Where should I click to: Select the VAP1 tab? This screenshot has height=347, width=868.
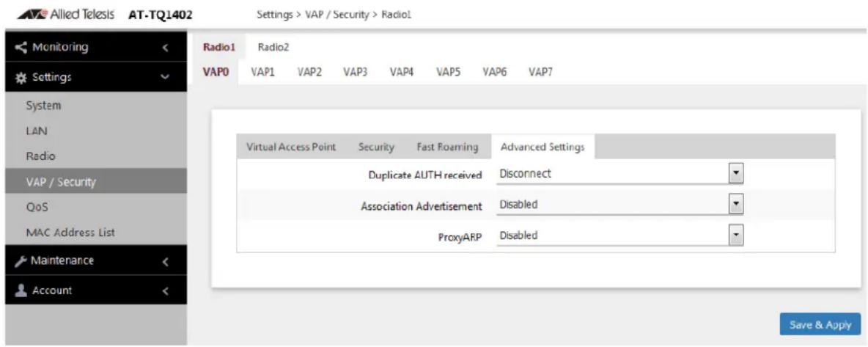point(263,71)
